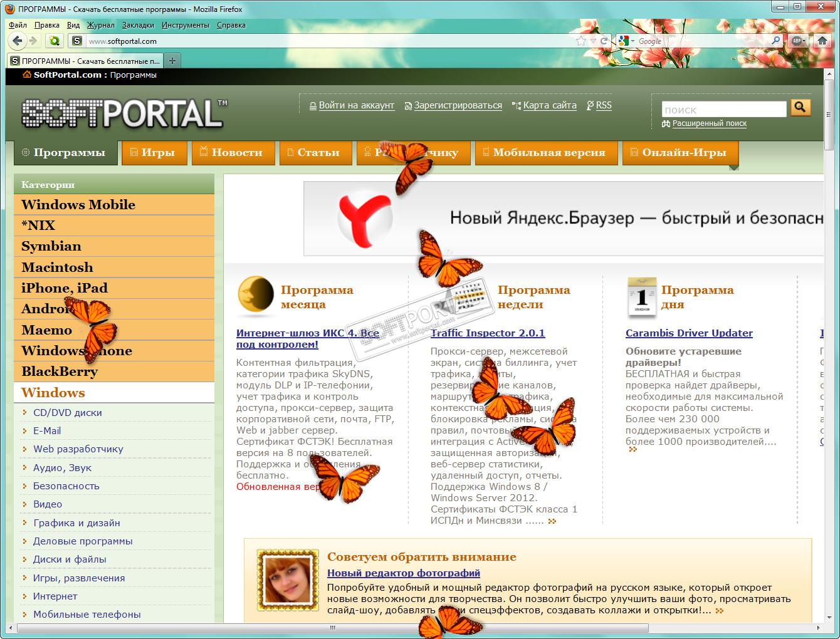
Task: Click the photo editor portrait thumbnail
Action: click(288, 581)
